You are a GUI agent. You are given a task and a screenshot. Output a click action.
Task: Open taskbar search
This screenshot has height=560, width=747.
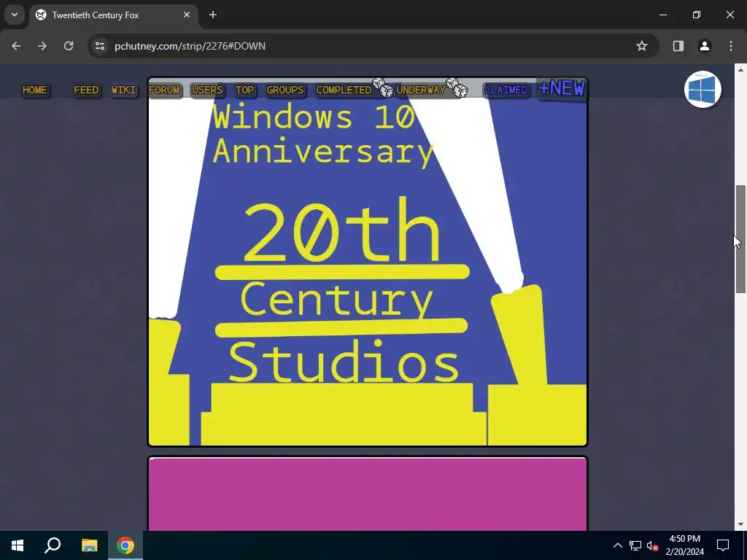53,545
